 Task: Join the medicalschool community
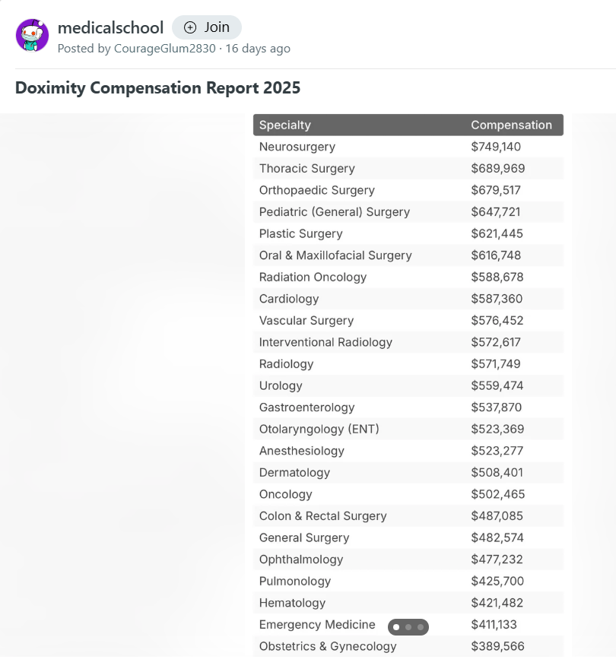click(207, 27)
